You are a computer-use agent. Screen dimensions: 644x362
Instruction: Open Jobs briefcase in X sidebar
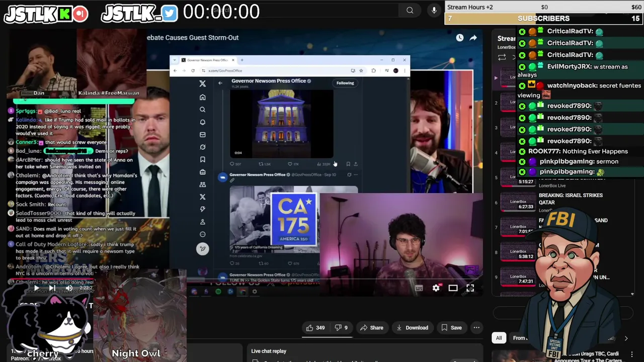tap(203, 172)
